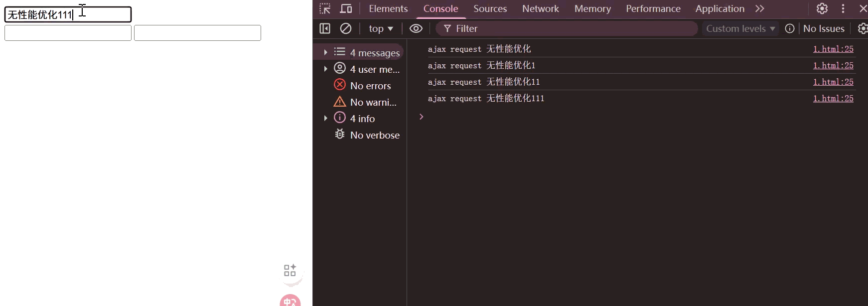The image size is (868, 306).
Task: Open 1.html:25 link for 无性能优化 log
Action: point(833,49)
